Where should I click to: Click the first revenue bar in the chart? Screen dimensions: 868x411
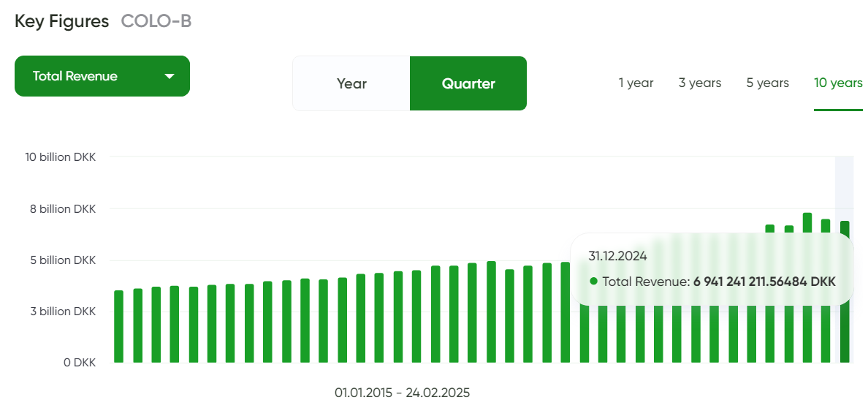[118, 327]
